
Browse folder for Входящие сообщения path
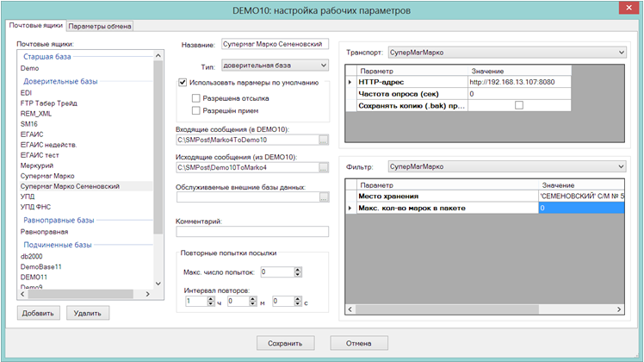pos(324,140)
